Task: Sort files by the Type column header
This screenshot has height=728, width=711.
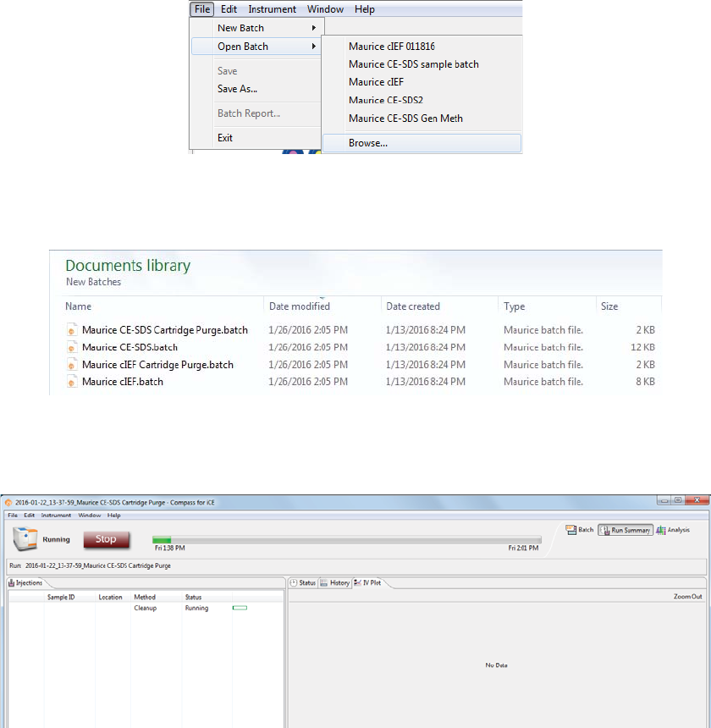Action: 515,306
